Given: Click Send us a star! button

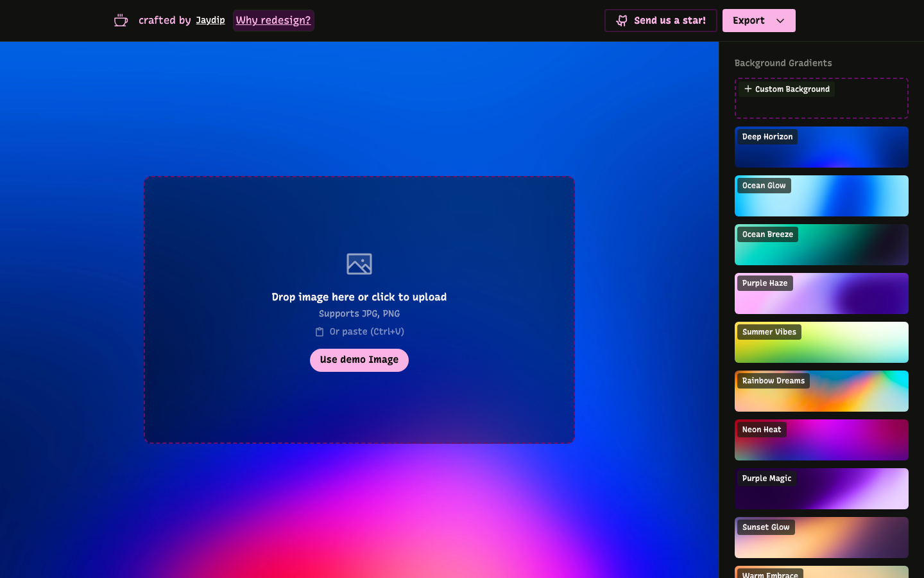Looking at the screenshot, I should [661, 21].
